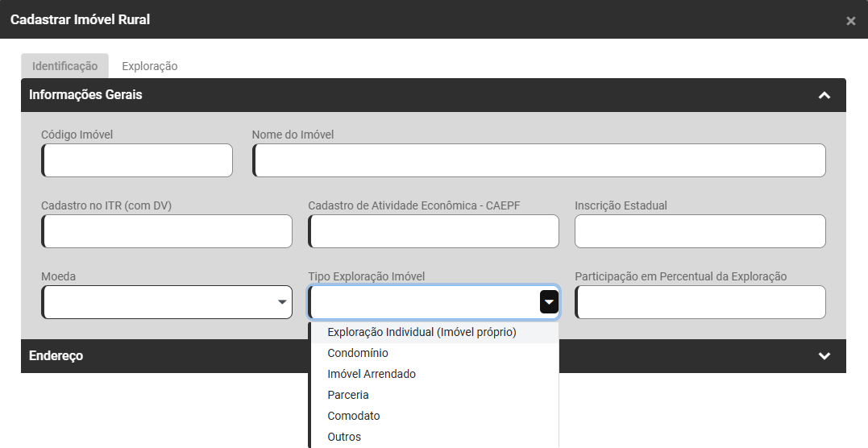
Task: Focus the Inscrição Estadual field
Action: pyautogui.click(x=700, y=231)
